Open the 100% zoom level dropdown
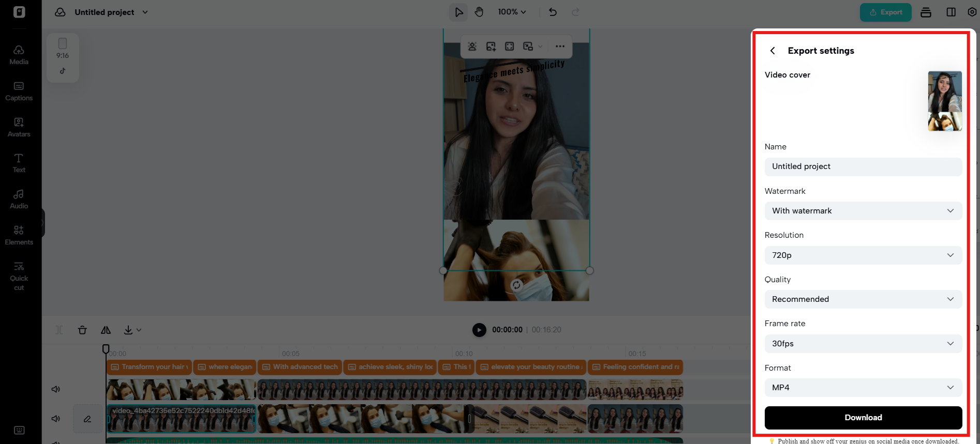The image size is (980, 444). pos(512,12)
